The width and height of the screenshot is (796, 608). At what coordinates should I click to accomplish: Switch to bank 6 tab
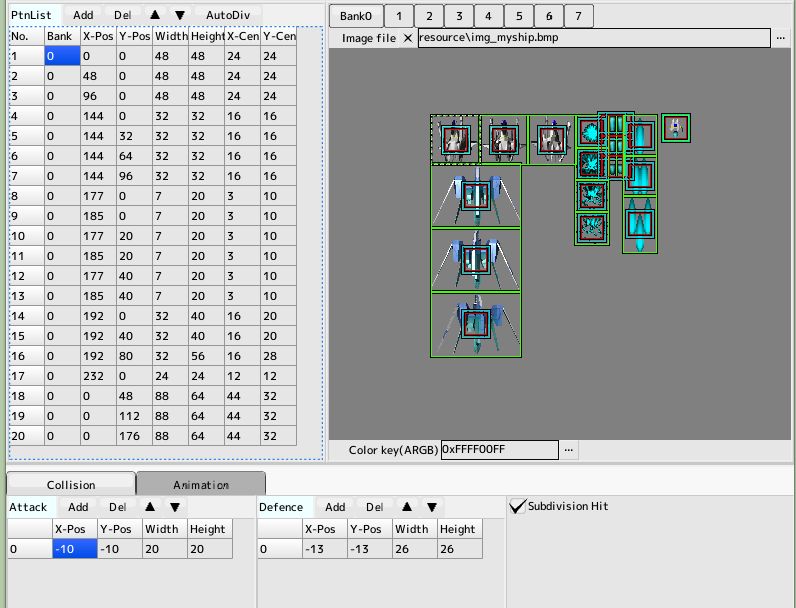point(549,16)
